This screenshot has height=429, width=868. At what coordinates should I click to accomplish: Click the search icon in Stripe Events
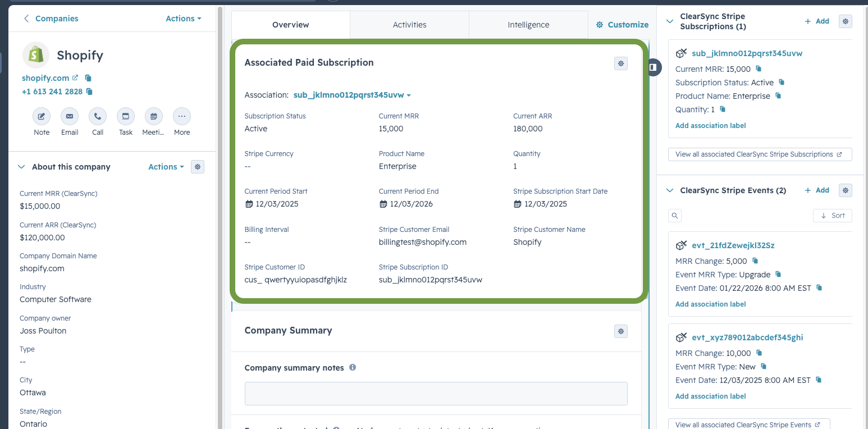click(675, 216)
